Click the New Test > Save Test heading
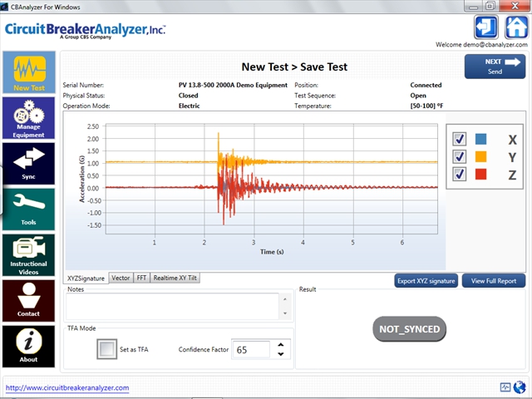 [294, 66]
